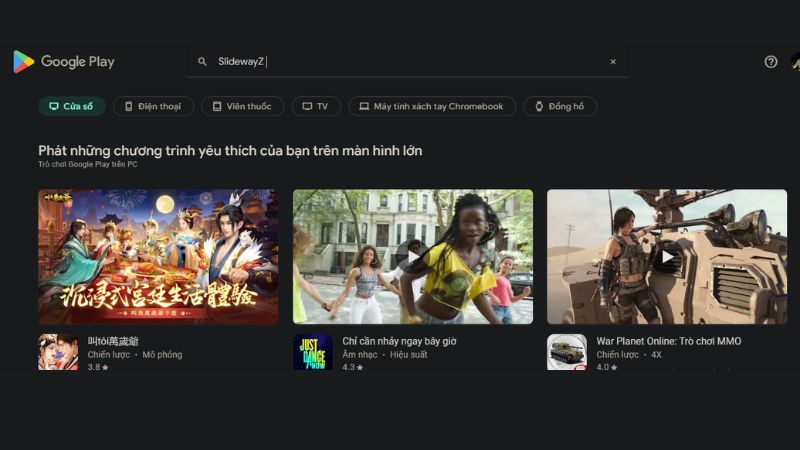
Task: Click the 叫tôi萬歲爺 app icon
Action: tap(58, 352)
